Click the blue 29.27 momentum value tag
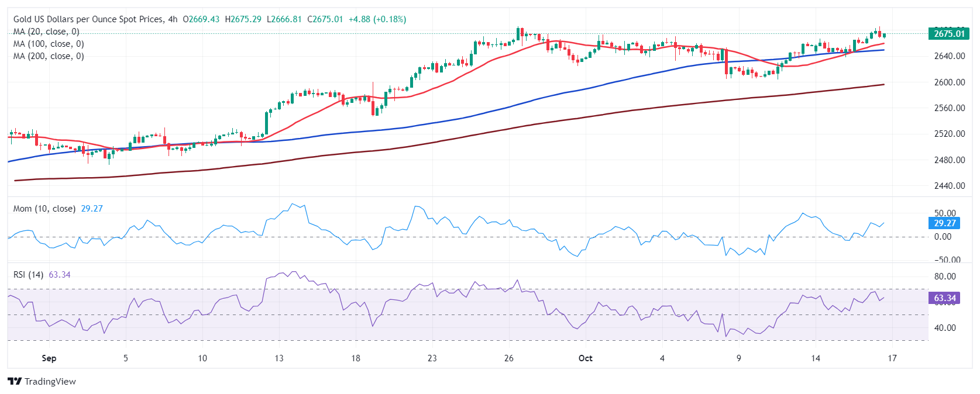This screenshot has height=394, width=980. pos(944,223)
